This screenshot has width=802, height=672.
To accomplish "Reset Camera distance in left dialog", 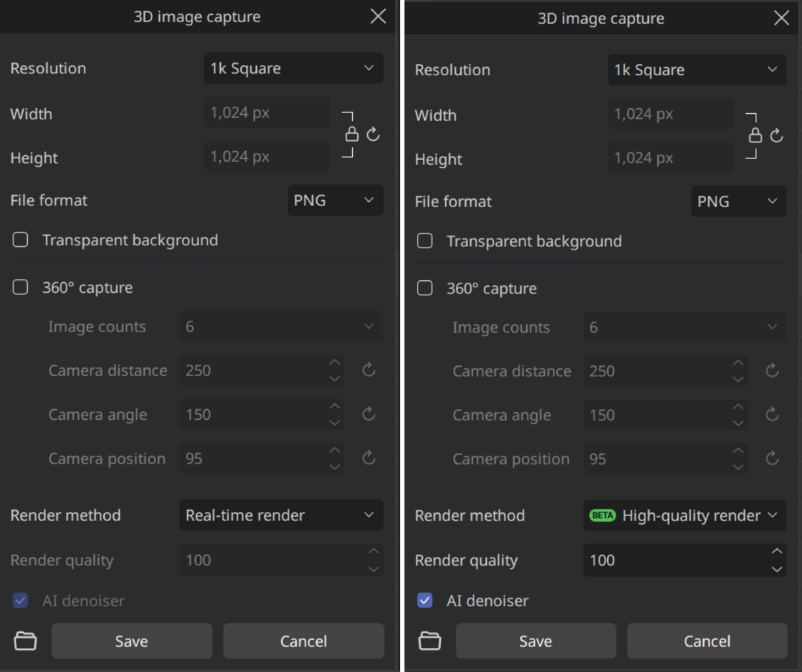I will tap(369, 370).
